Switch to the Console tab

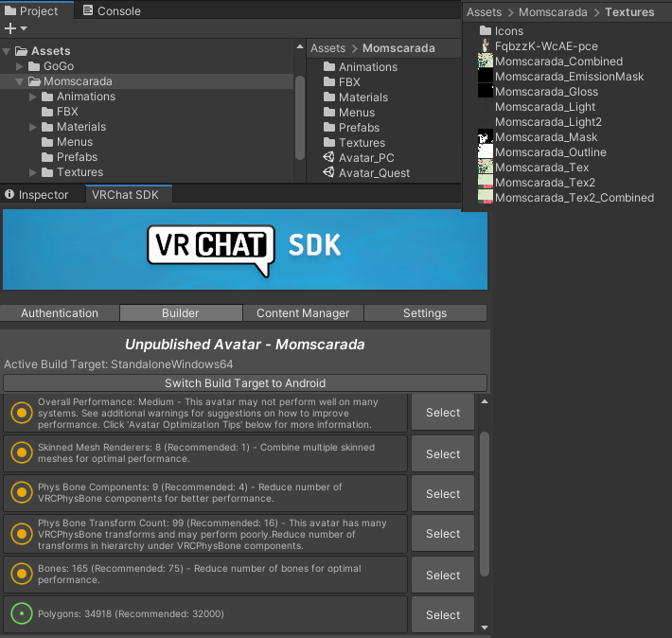(112, 10)
